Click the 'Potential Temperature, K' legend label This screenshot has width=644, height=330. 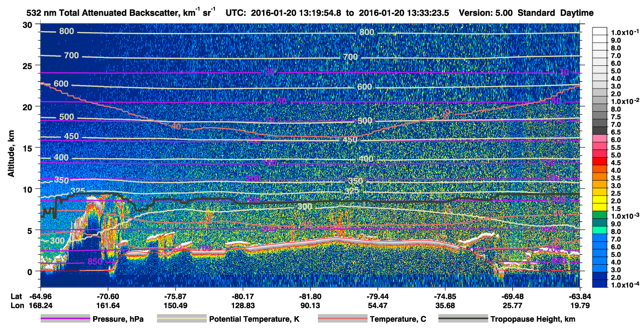pos(254,320)
